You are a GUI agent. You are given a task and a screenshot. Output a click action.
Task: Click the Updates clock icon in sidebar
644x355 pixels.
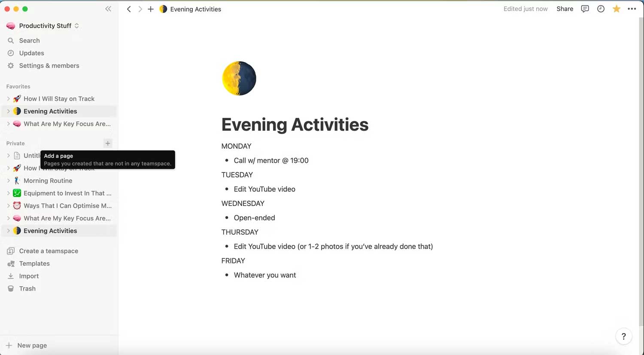(x=11, y=53)
